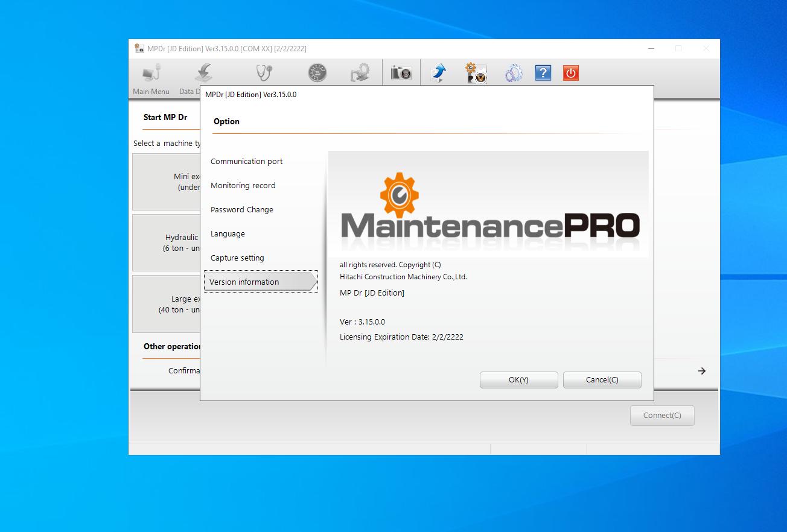Select Capture setting from the Option list
This screenshot has width=787, height=532.
tap(236, 258)
